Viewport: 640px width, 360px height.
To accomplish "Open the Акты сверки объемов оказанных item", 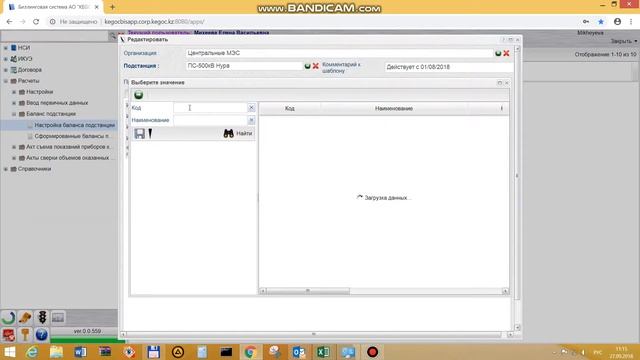I will coord(67,158).
